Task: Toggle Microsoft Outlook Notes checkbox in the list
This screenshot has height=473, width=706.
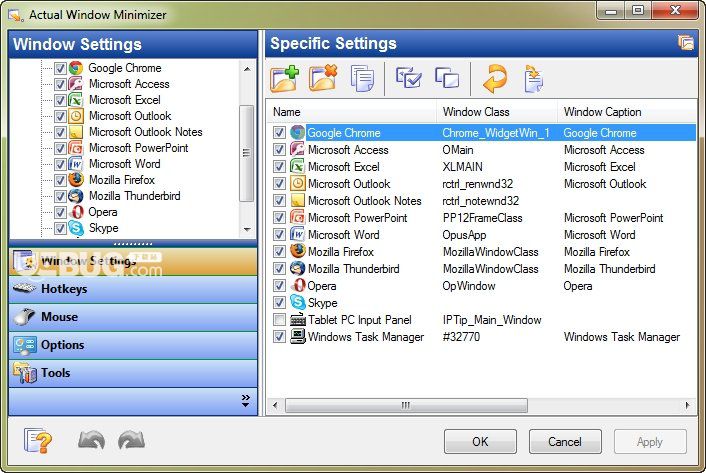Action: click(x=279, y=200)
